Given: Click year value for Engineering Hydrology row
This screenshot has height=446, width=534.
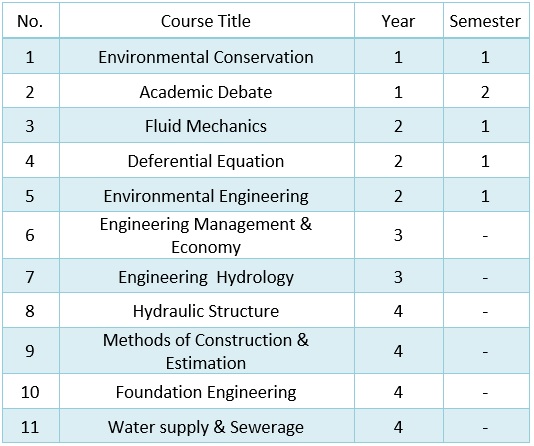Looking at the screenshot, I should [398, 276].
